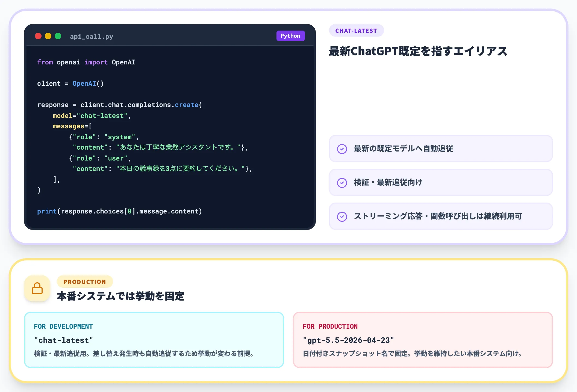Click the green window dot in the code header
The image size is (577, 392).
tap(58, 36)
